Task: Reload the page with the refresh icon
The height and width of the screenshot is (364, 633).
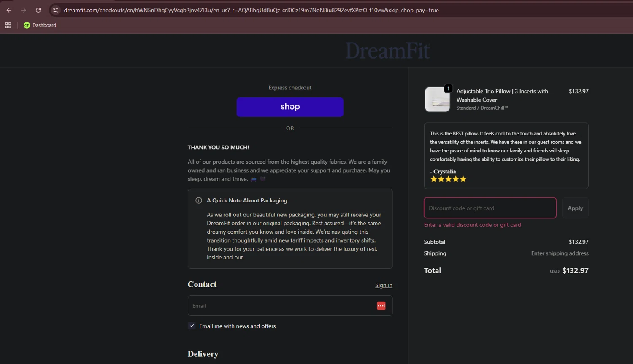Action: tap(38, 10)
